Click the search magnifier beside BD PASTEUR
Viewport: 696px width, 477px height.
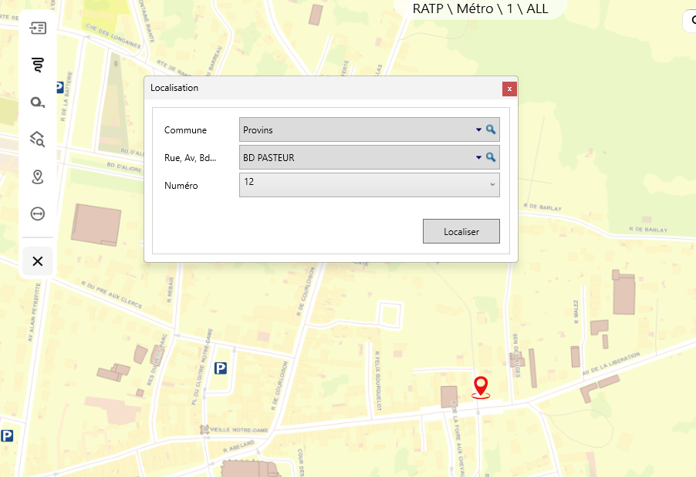click(491, 157)
